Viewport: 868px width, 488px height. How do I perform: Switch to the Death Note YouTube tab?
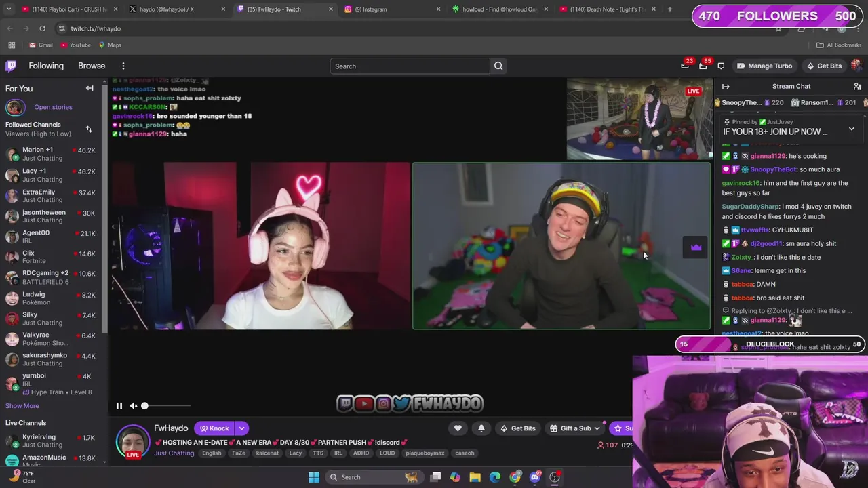(606, 9)
